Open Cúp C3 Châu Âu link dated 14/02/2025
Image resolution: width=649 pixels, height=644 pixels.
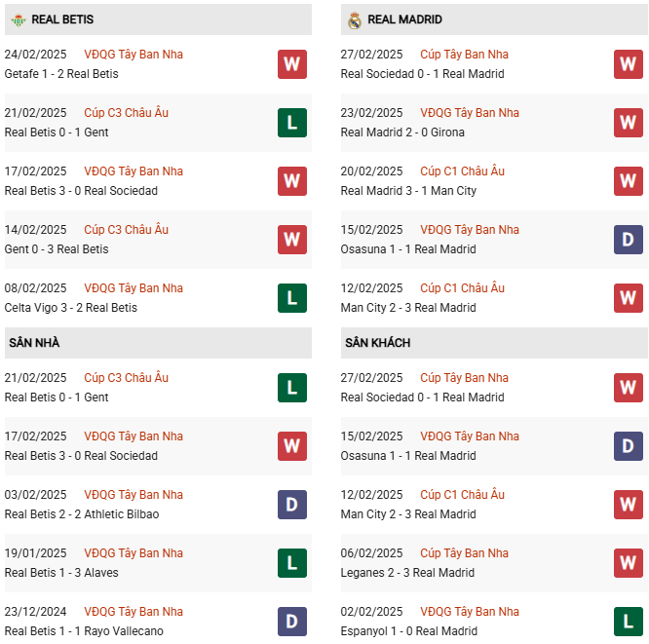click(x=126, y=230)
